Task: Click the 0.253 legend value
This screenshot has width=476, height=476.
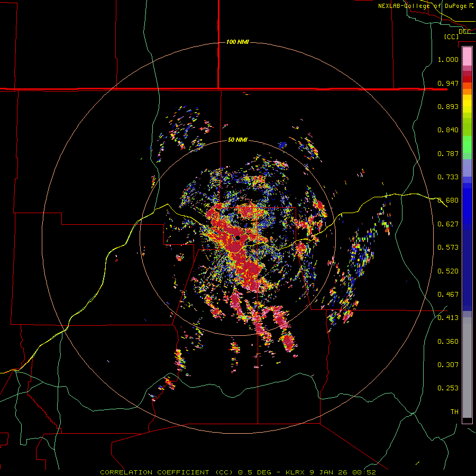Action: tap(448, 388)
